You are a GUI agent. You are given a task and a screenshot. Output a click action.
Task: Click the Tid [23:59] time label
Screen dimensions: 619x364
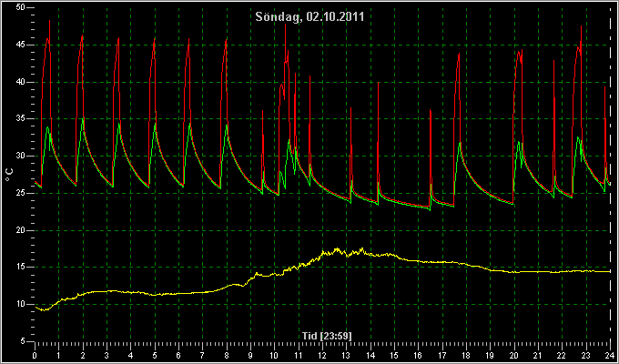tap(327, 336)
